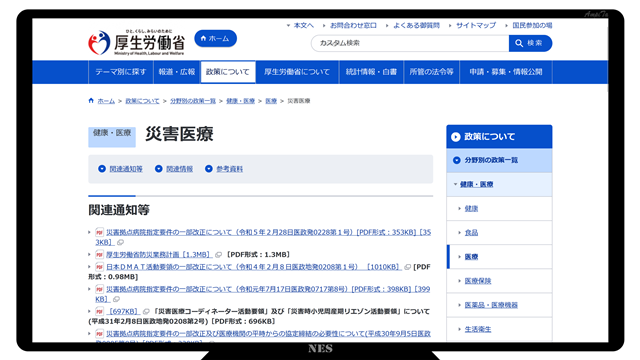
Task: Click the breadcrumb 政策について link
Action: [x=142, y=101]
